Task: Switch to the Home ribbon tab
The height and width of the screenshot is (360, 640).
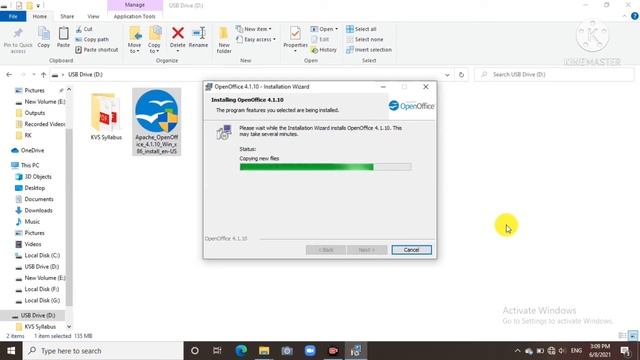Action: [40, 16]
